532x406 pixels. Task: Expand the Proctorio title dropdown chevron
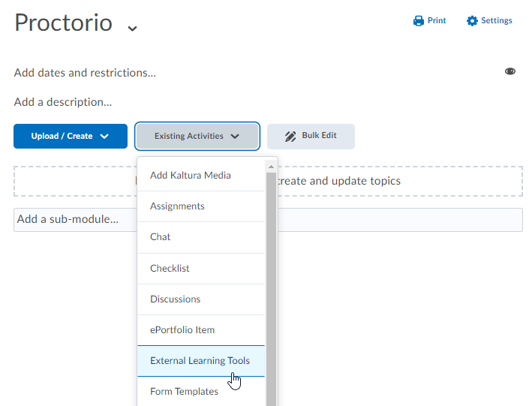coord(133,29)
